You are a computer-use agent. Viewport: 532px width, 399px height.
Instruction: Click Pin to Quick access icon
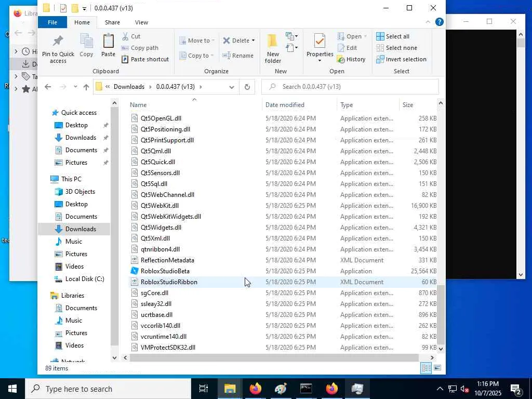click(x=58, y=42)
